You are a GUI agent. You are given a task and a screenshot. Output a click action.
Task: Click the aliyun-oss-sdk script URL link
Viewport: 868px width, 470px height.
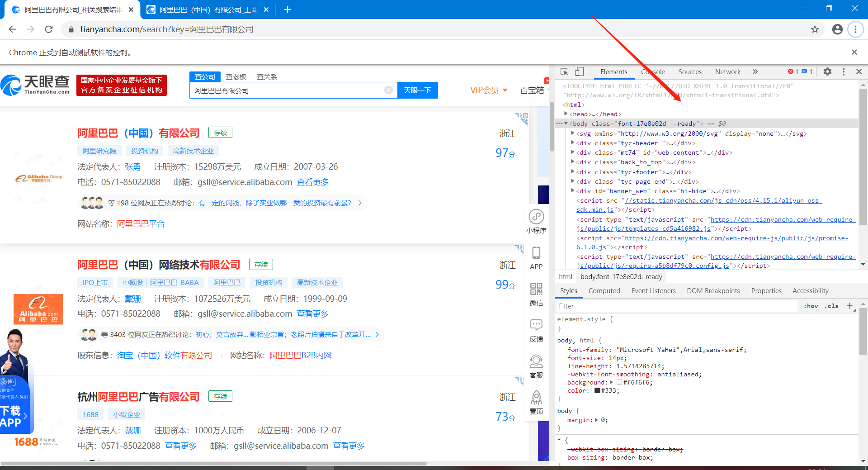[x=699, y=205]
